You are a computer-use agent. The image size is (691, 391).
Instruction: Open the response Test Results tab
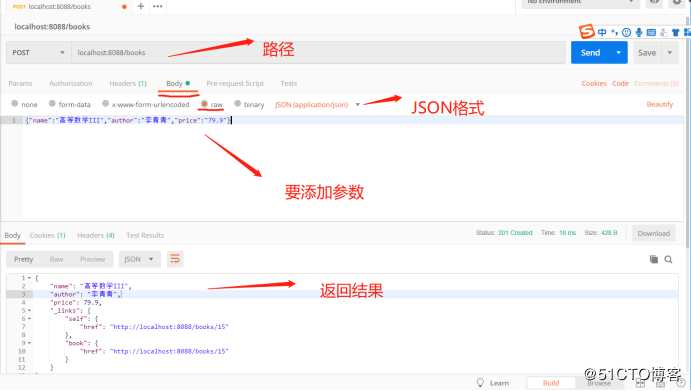(x=145, y=235)
